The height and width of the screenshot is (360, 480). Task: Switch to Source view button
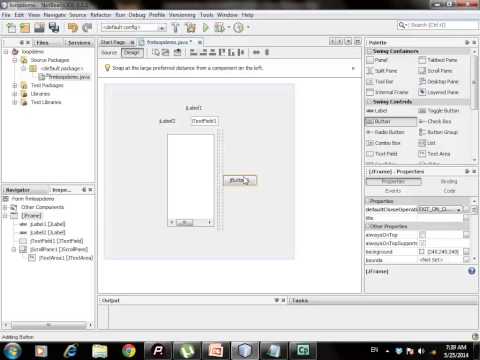(109, 53)
